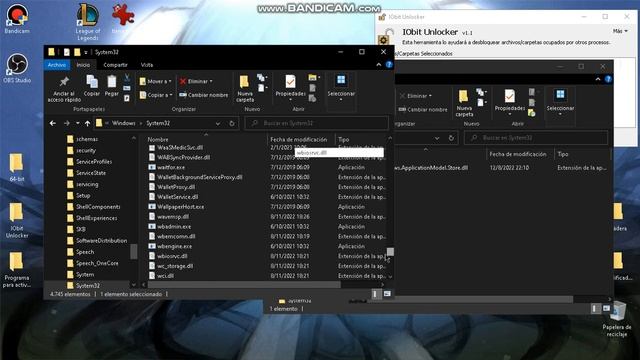Select the System32 folder in navigation tree
The width and height of the screenshot is (640, 360).
88,285
